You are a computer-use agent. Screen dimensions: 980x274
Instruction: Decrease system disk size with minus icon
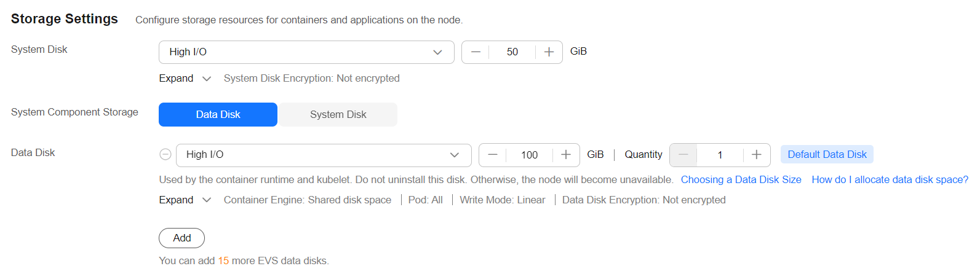(476, 52)
